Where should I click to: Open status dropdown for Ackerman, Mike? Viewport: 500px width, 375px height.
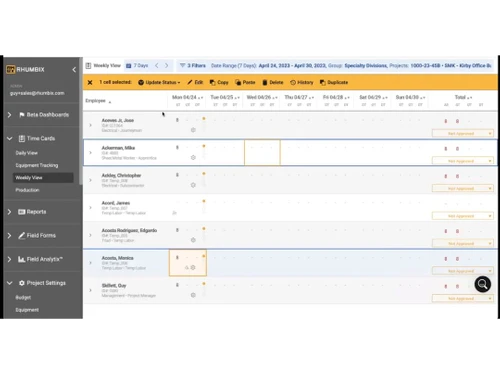(463, 161)
